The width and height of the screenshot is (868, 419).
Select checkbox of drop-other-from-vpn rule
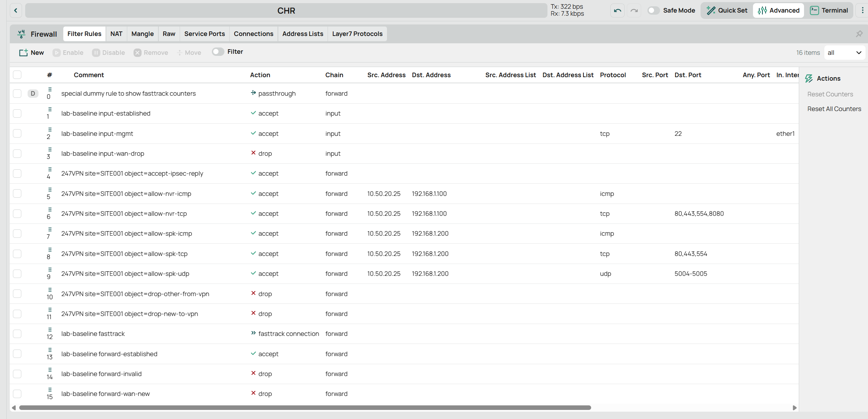[x=17, y=294]
